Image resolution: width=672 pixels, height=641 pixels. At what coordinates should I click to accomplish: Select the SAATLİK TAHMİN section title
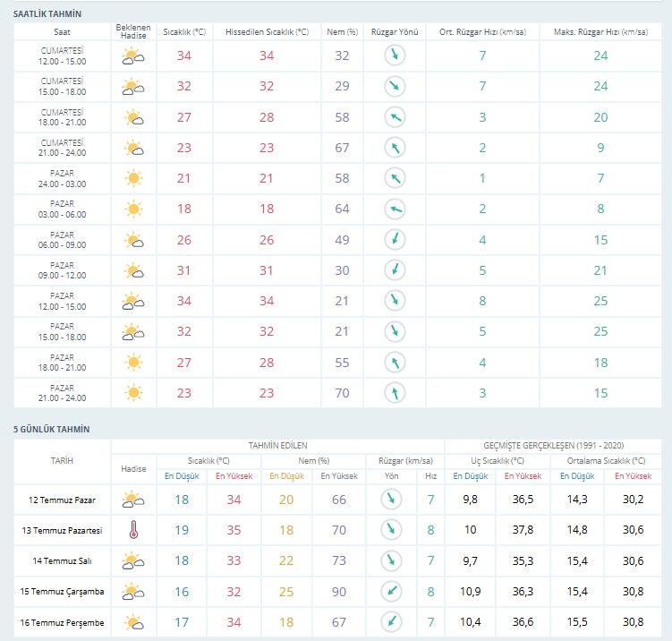(47, 13)
